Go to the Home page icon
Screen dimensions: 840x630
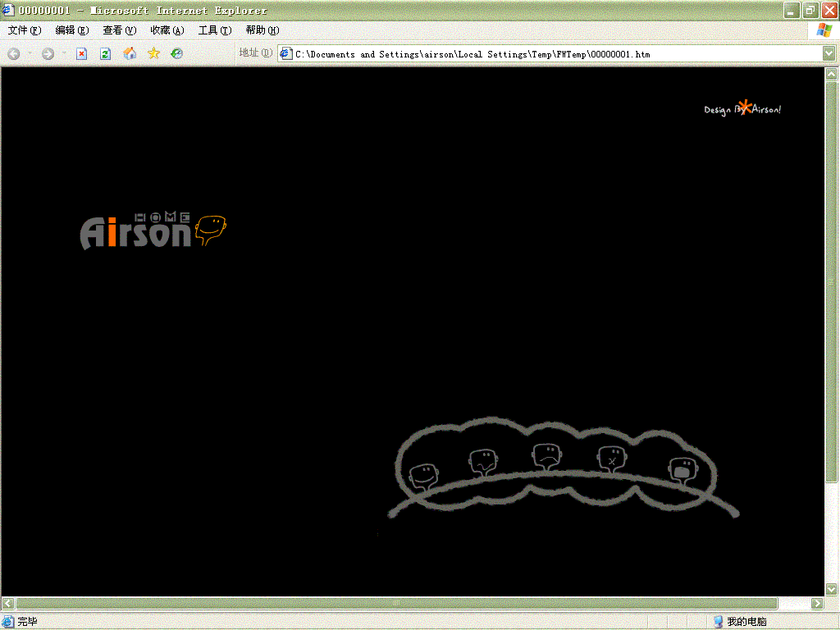(x=130, y=54)
